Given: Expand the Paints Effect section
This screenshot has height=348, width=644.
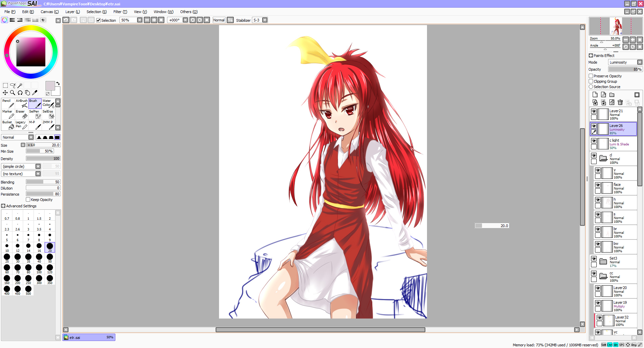Looking at the screenshot, I should point(591,56).
